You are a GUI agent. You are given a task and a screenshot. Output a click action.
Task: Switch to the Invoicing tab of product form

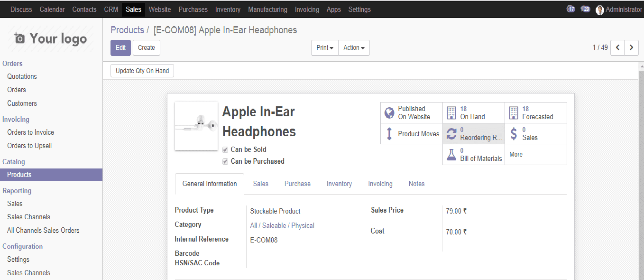[x=380, y=184]
